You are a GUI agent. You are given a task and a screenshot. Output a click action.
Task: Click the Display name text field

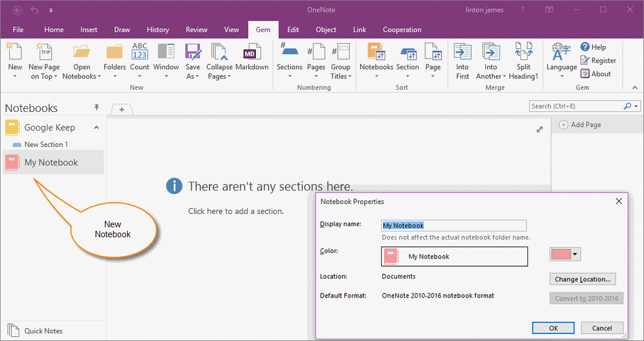coord(454,226)
